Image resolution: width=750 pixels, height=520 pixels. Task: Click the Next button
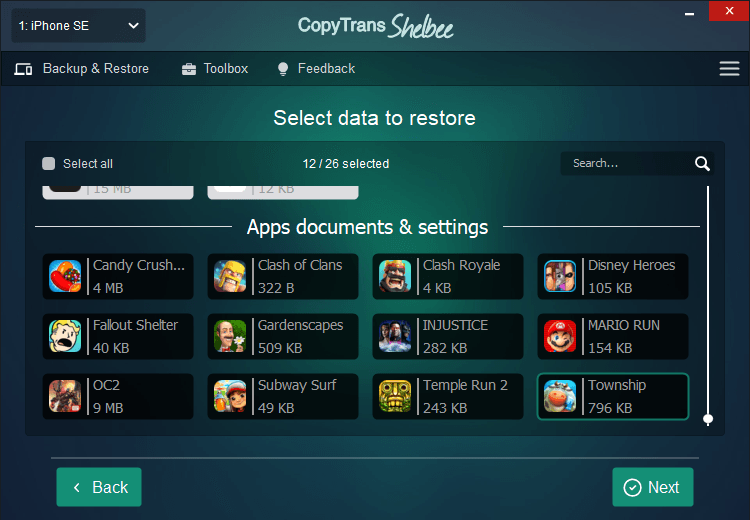[x=653, y=487]
